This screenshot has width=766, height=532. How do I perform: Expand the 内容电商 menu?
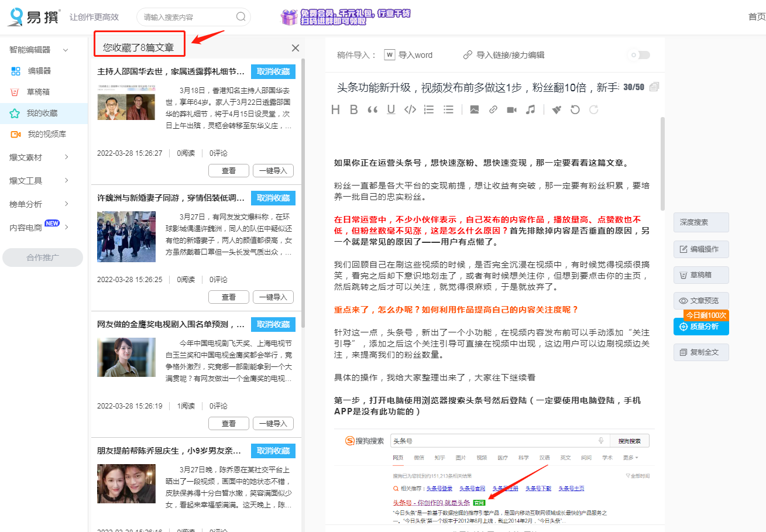66,227
